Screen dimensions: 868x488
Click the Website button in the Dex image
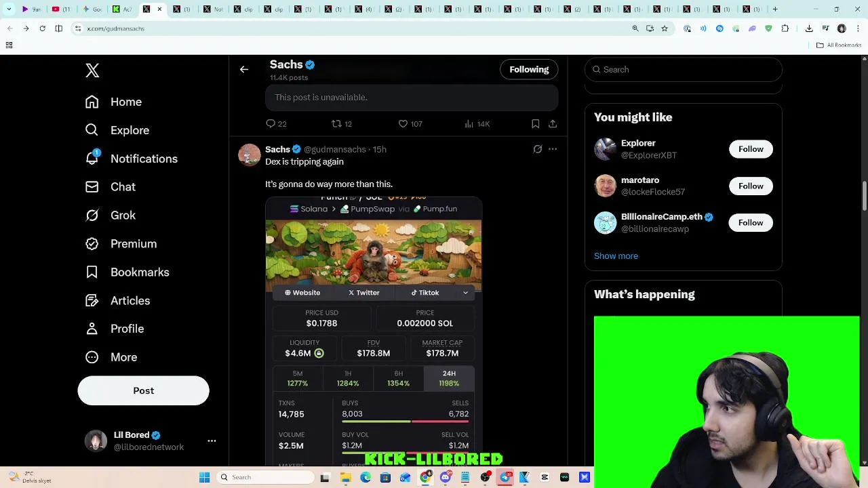point(302,293)
